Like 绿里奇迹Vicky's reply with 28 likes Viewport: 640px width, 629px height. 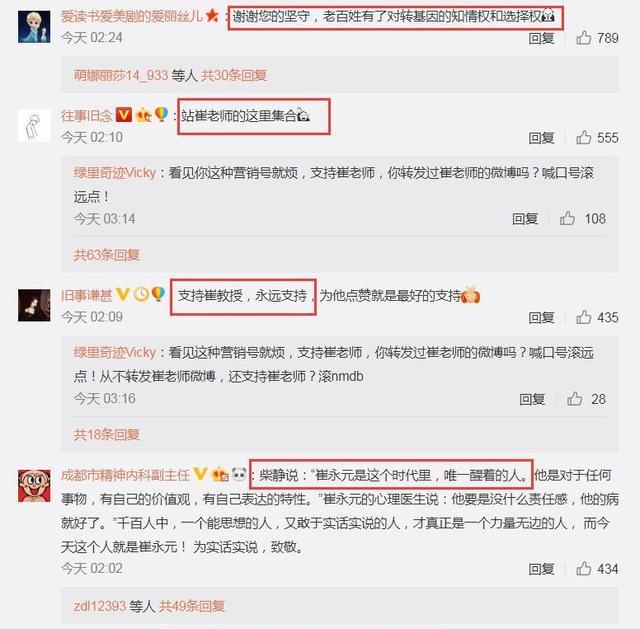[575, 399]
